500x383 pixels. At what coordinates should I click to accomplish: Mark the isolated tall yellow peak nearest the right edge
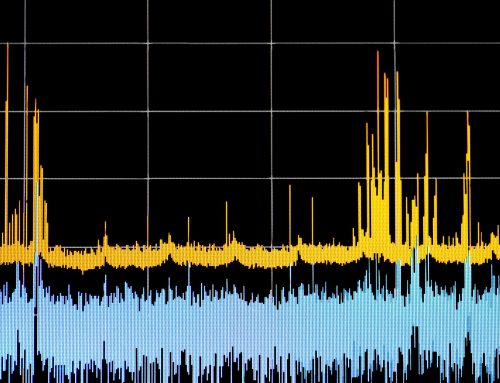point(468,180)
